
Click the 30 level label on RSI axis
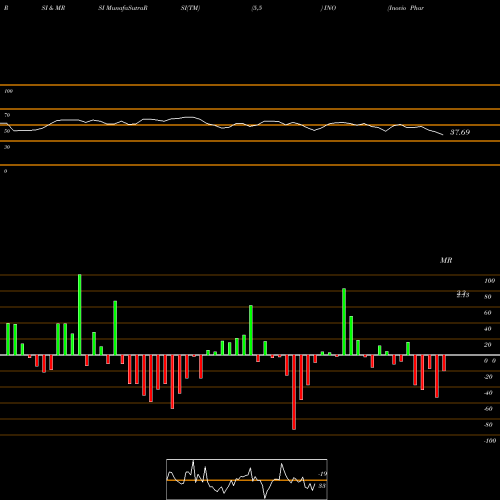[x=7, y=147]
